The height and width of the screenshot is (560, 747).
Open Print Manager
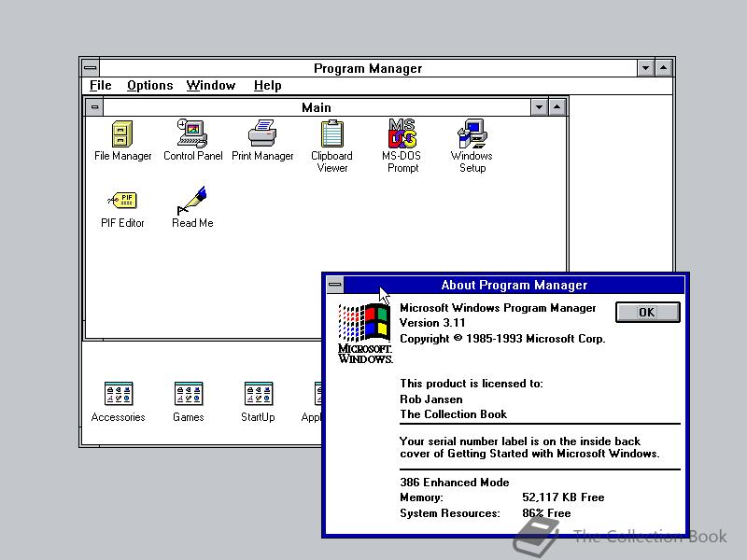pyautogui.click(x=262, y=135)
